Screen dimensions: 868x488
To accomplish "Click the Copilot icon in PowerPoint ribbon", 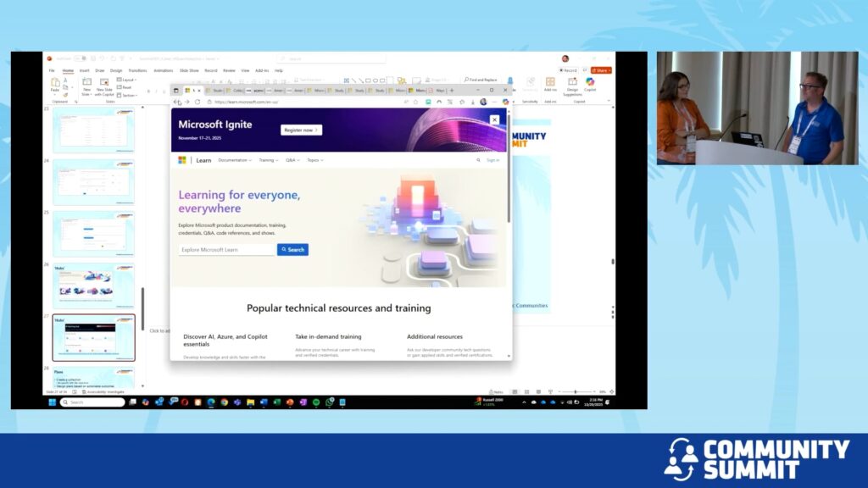I will (x=590, y=84).
